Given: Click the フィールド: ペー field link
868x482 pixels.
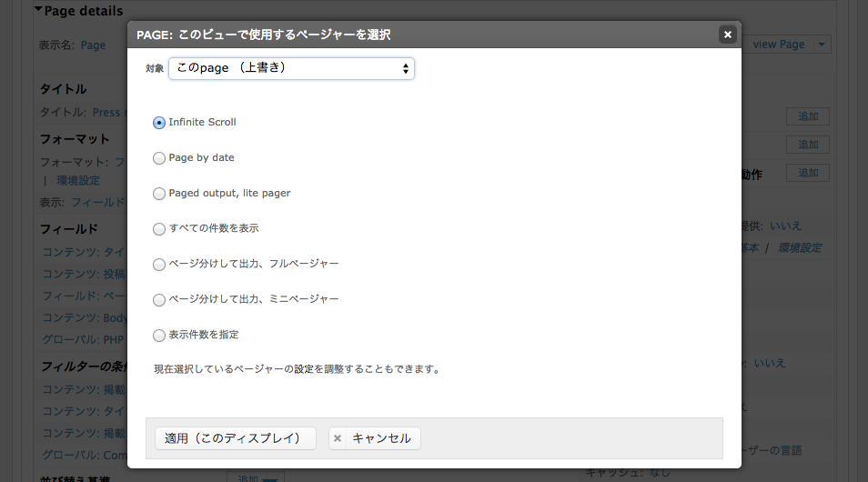Looking at the screenshot, I should click(x=86, y=296).
